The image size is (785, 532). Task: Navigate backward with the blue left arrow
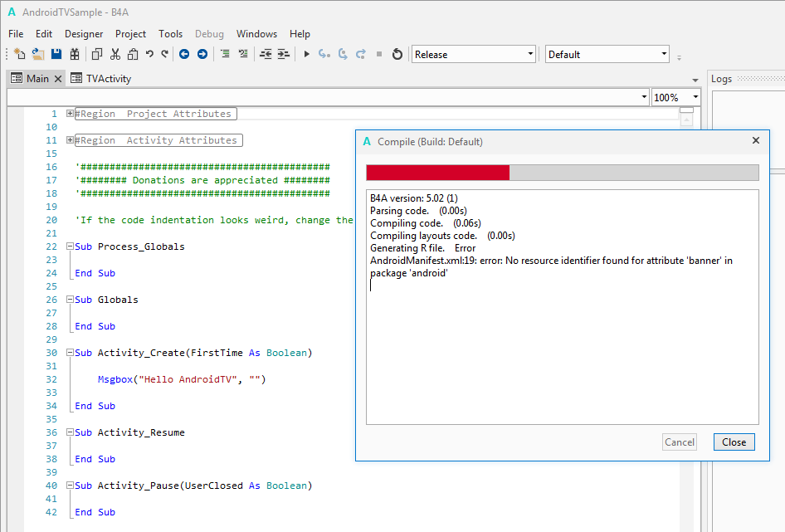(184, 54)
